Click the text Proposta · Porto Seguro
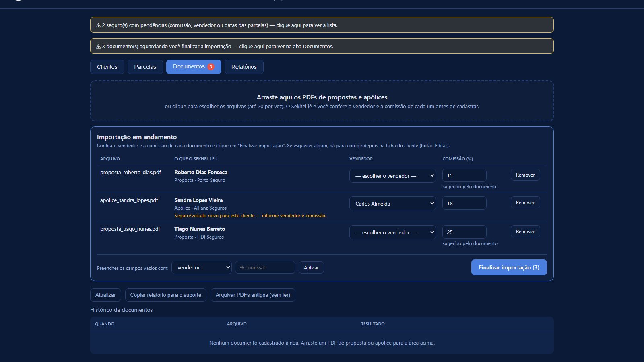Screen dimensions: 644x362 pos(200,180)
